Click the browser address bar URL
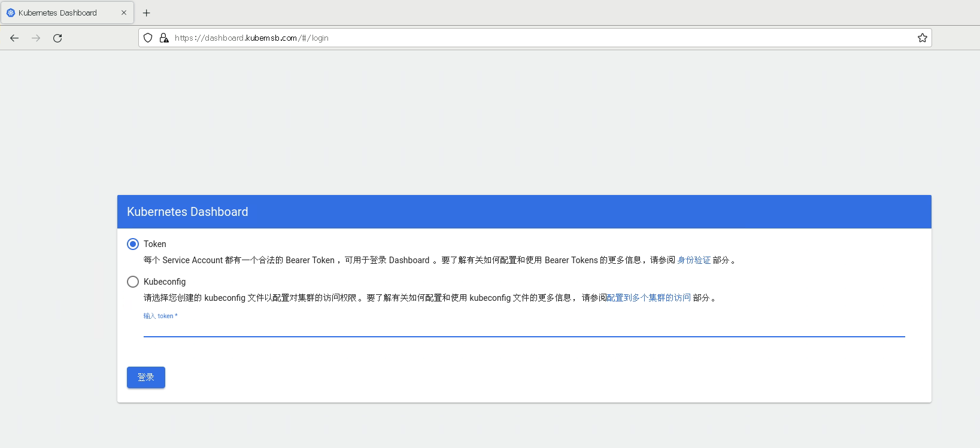The width and height of the screenshot is (980, 448). coord(251,38)
